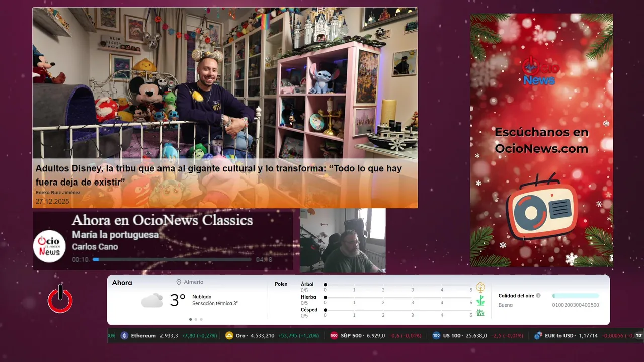Select the first weather carousel dot
The image size is (644, 362).
click(190, 319)
